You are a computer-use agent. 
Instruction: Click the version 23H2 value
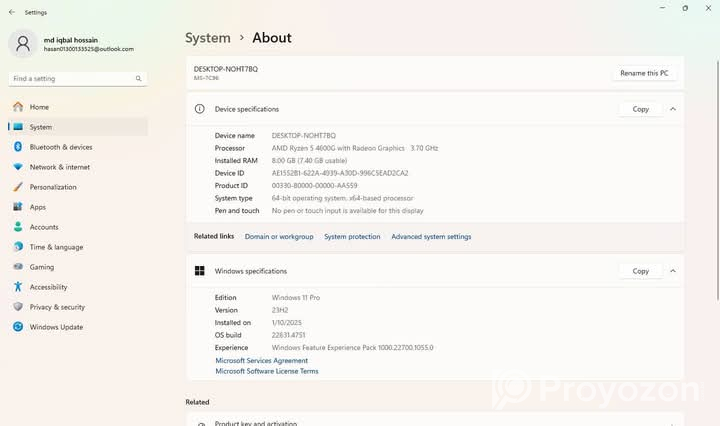[x=280, y=310]
